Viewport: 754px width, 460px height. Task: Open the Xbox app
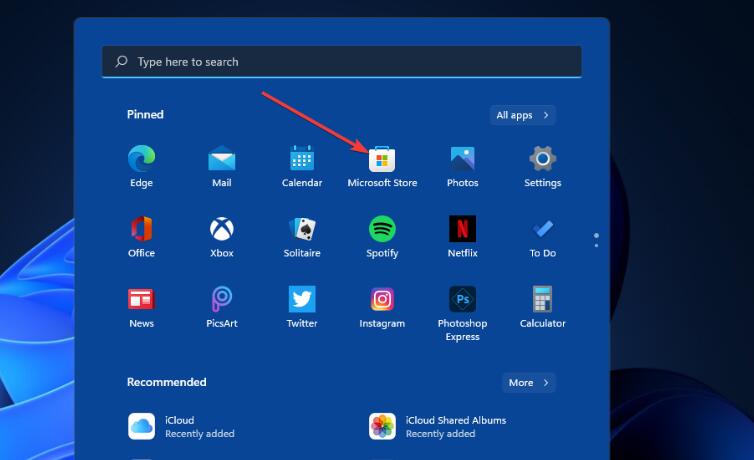[222, 236]
